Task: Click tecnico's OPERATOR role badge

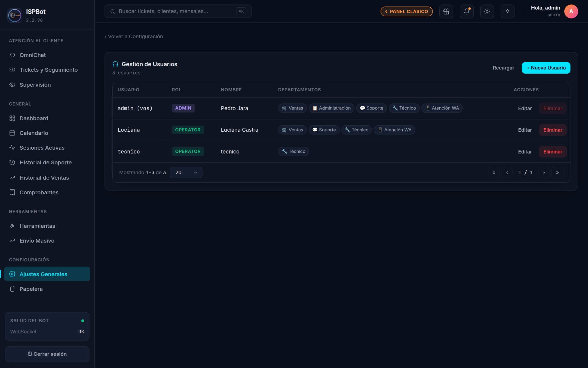Action: click(x=188, y=152)
